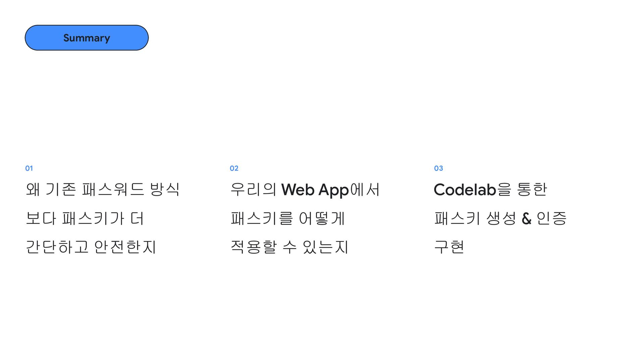Click the word 패스워드 in first column
644x362 pixels.
pos(113,189)
